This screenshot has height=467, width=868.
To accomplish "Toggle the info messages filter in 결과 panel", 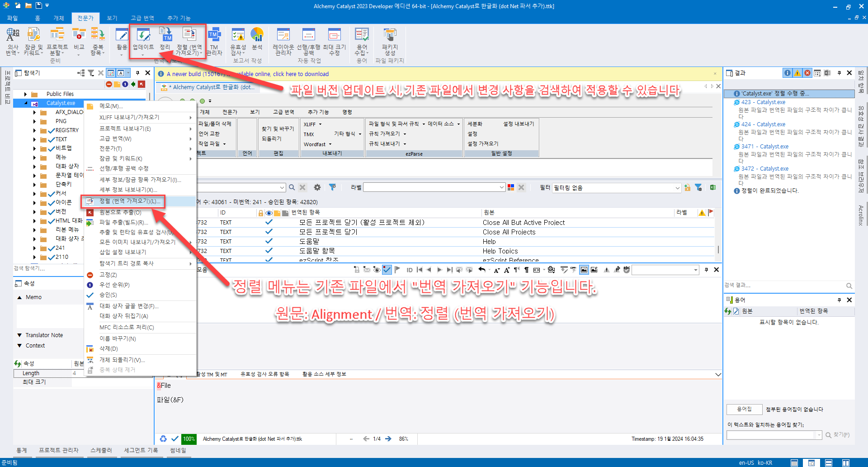I will (x=788, y=73).
